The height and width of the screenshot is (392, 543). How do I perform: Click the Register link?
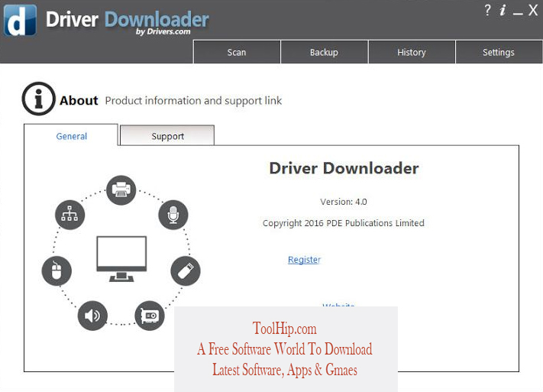pyautogui.click(x=304, y=259)
